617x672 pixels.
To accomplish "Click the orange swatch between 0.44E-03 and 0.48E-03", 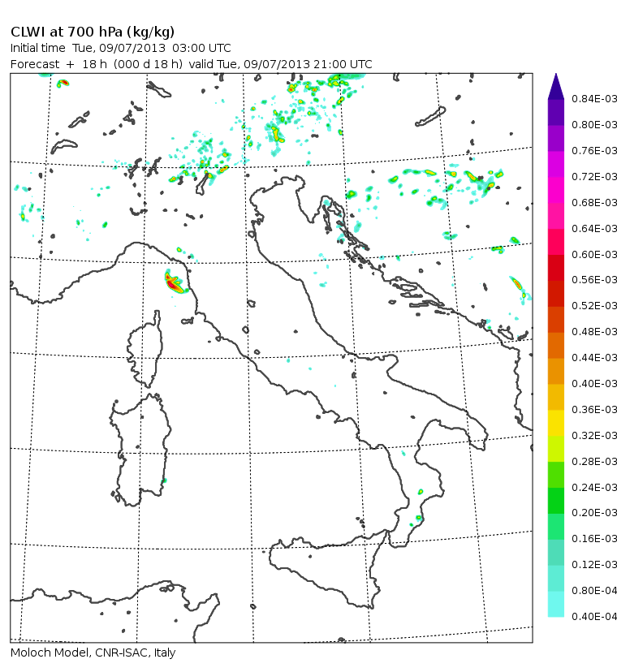I will 555,345.
